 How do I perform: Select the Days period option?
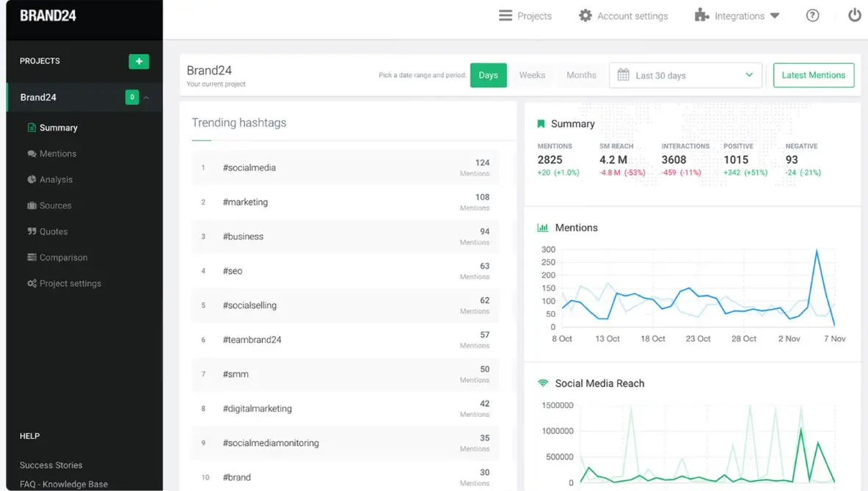coord(488,75)
